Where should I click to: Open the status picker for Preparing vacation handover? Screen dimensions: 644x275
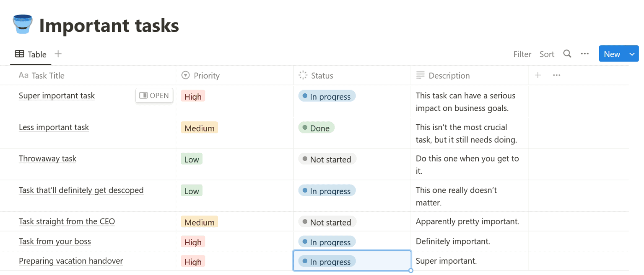[x=327, y=261]
